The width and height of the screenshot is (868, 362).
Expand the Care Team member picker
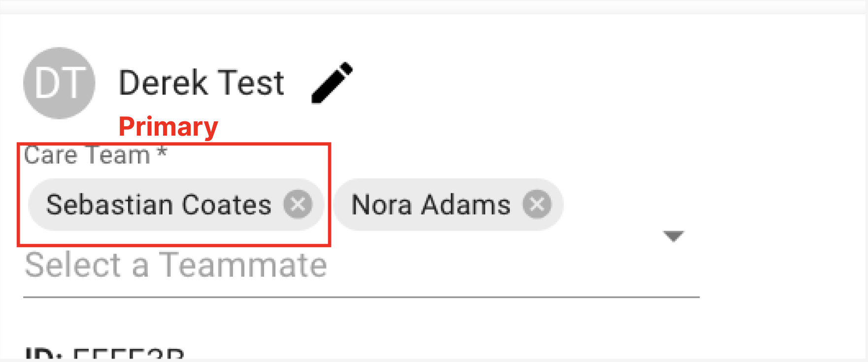coord(674,236)
